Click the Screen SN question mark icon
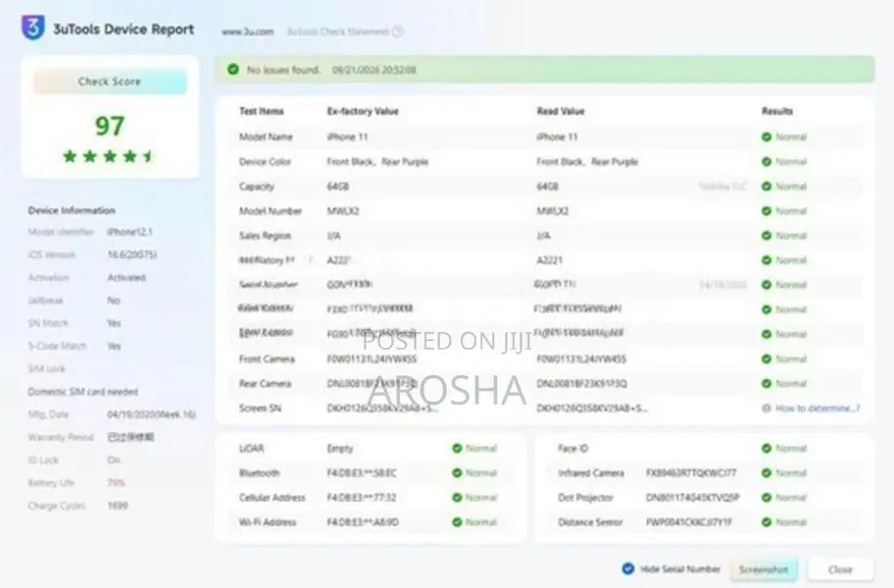The height and width of the screenshot is (588, 894). click(x=767, y=408)
